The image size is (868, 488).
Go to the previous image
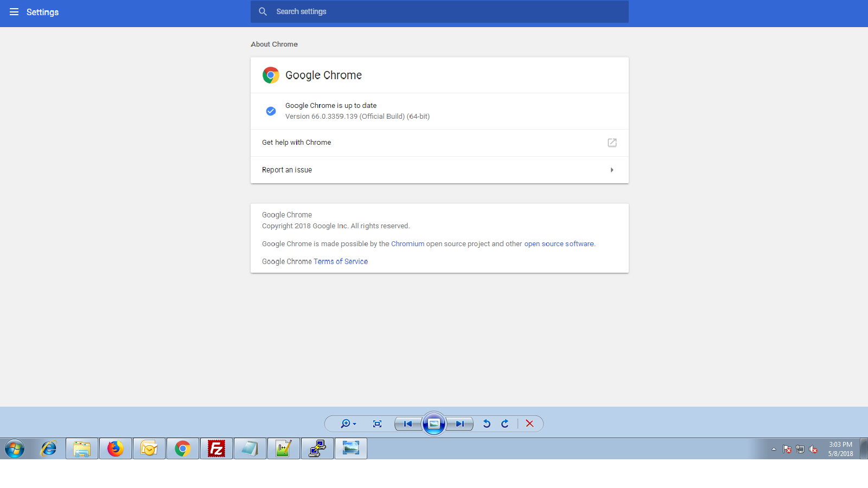[408, 424]
